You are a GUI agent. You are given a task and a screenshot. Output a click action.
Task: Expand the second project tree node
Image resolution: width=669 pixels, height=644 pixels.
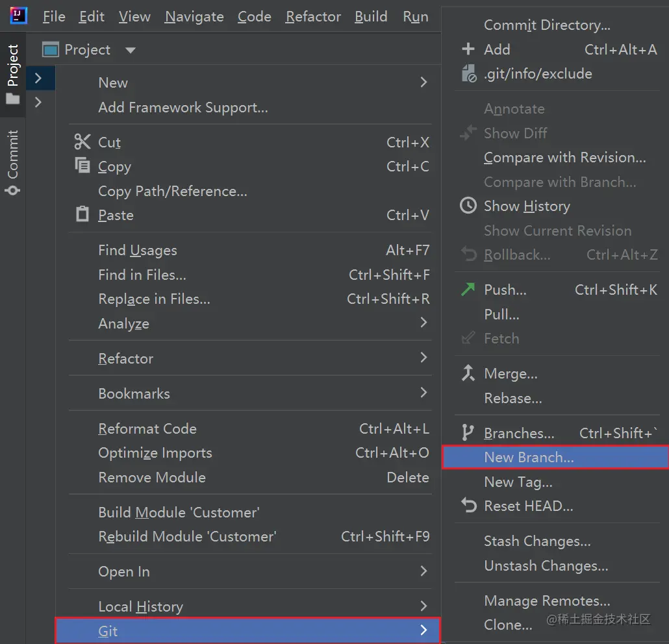(x=38, y=102)
